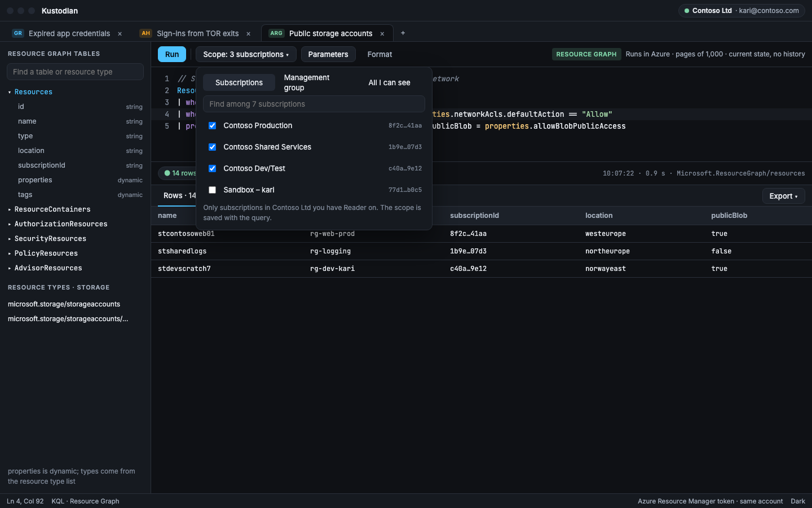The image size is (812, 508).
Task: Click KQL · Resource Graph language indicator
Action: click(85, 501)
